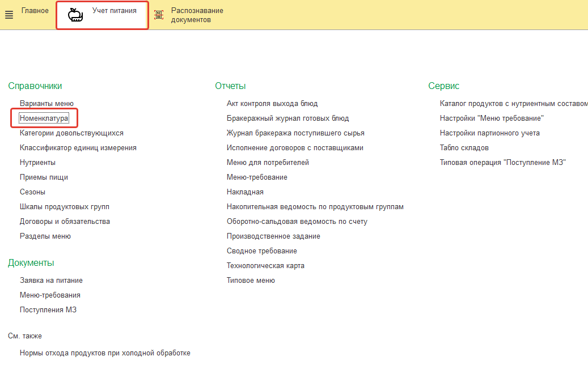Switch to the Главное section
Viewport: 588px width, 369px height.
pyautogui.click(x=35, y=11)
